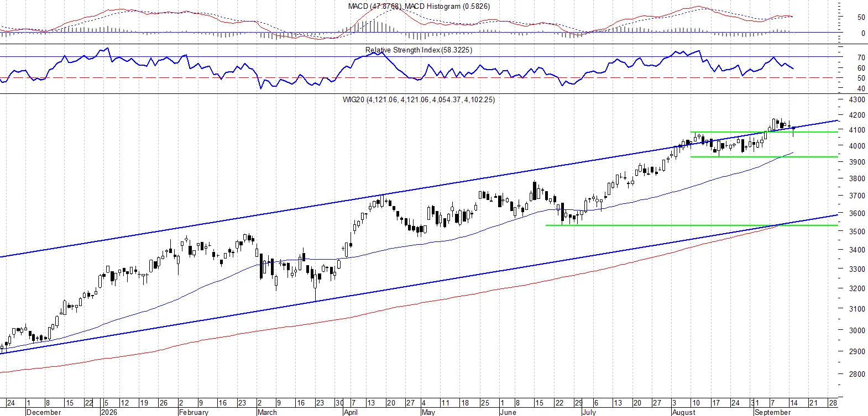The width and height of the screenshot is (868, 416).
Task: Click the June month label
Action: coord(508,412)
